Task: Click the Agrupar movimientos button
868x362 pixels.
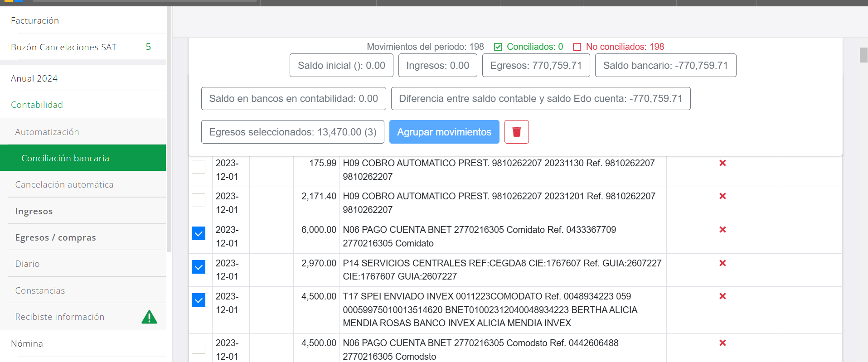Action: 444,132
